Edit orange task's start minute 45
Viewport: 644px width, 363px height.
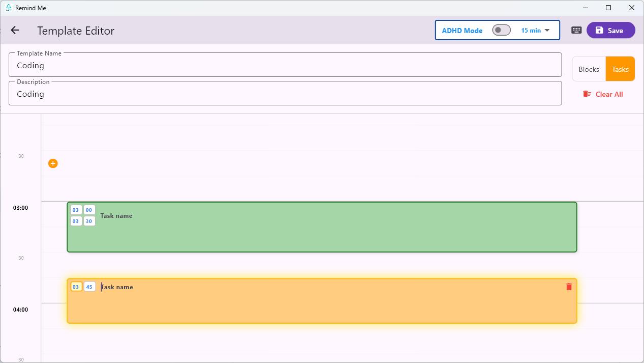click(89, 287)
